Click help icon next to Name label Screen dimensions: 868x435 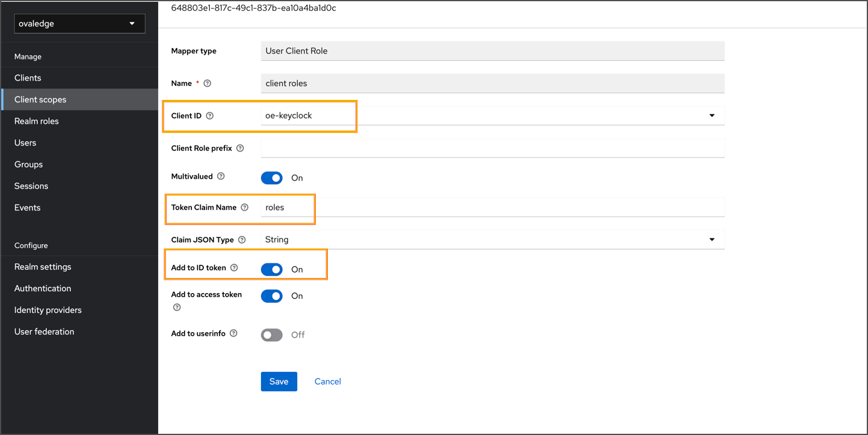point(208,84)
